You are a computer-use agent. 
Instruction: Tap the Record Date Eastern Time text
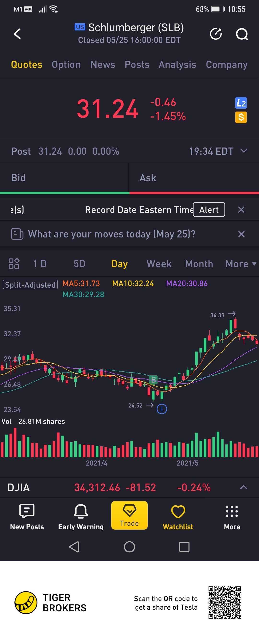click(x=139, y=209)
